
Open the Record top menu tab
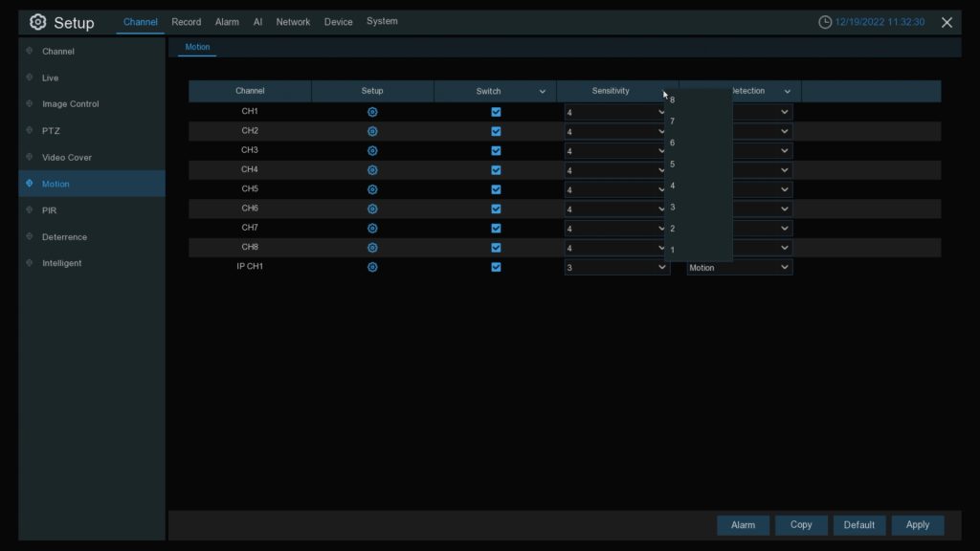[186, 22]
